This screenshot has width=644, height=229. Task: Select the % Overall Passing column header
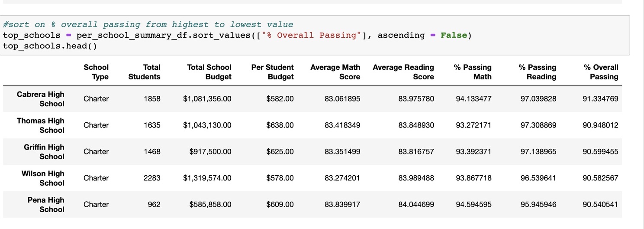coord(601,72)
